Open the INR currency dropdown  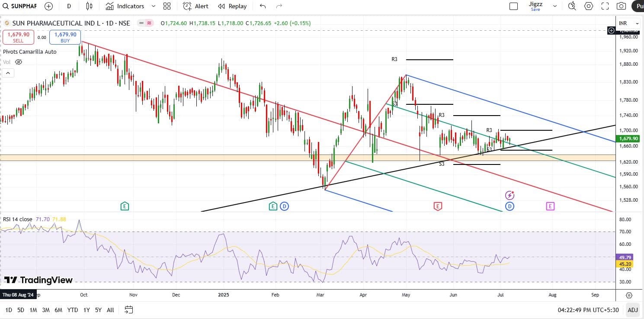(x=629, y=23)
